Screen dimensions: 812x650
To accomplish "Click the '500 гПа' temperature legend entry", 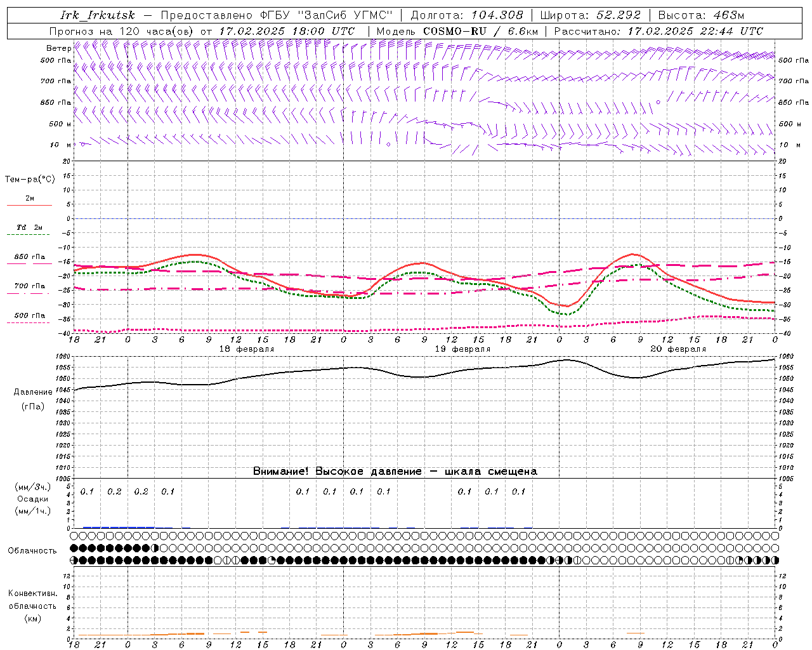I will point(30,315).
